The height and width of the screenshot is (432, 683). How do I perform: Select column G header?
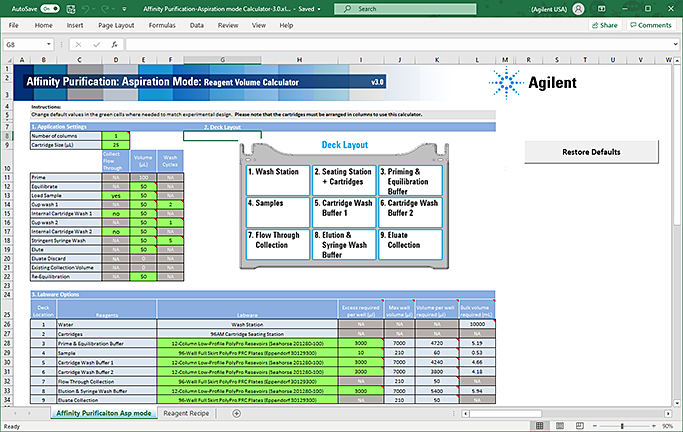[x=223, y=60]
